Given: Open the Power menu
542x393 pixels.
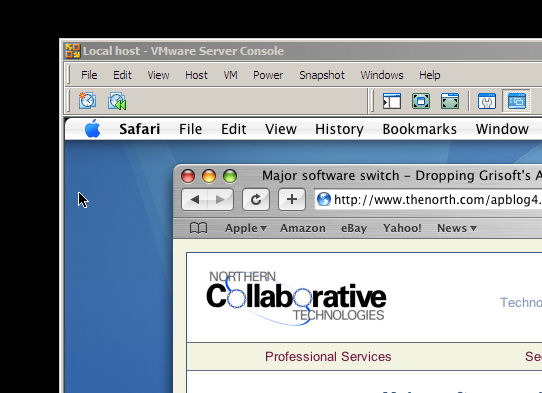Looking at the screenshot, I should click(268, 75).
